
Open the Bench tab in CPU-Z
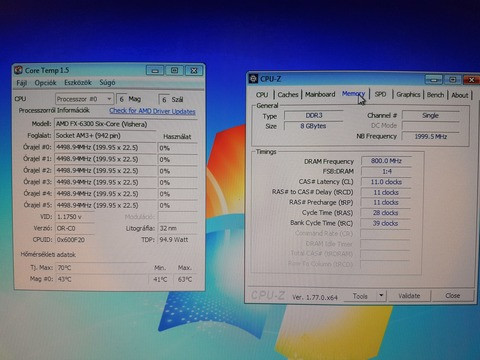(x=435, y=95)
